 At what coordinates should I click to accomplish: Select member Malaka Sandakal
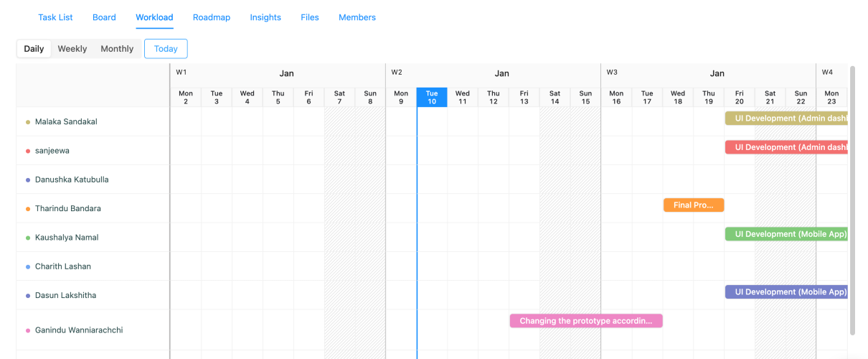tap(66, 122)
